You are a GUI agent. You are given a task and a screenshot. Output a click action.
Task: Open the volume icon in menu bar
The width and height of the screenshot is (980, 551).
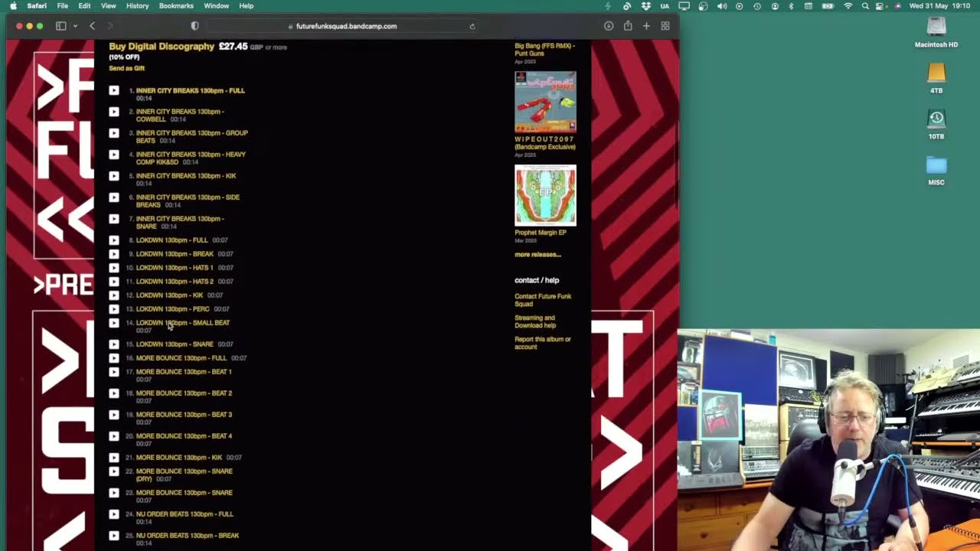point(722,6)
